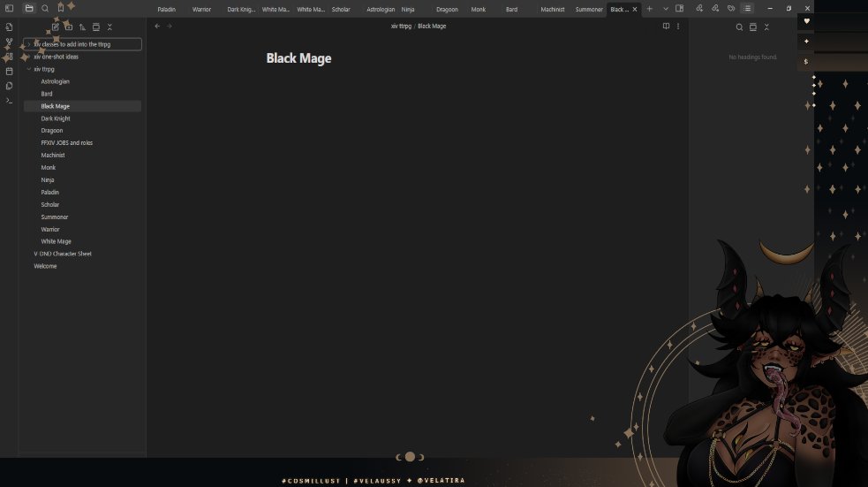The height and width of the screenshot is (487, 868).
Task: Switch to the Bard tab
Action: [511, 10]
